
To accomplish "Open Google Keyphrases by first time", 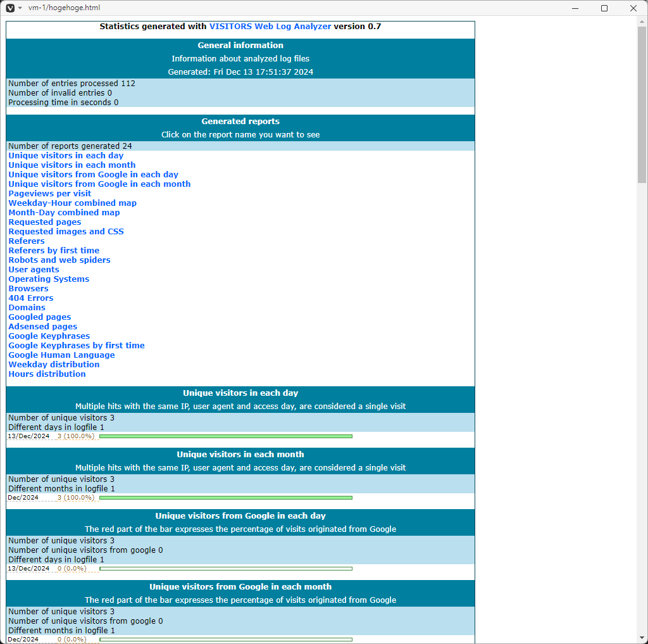I will tap(77, 346).
